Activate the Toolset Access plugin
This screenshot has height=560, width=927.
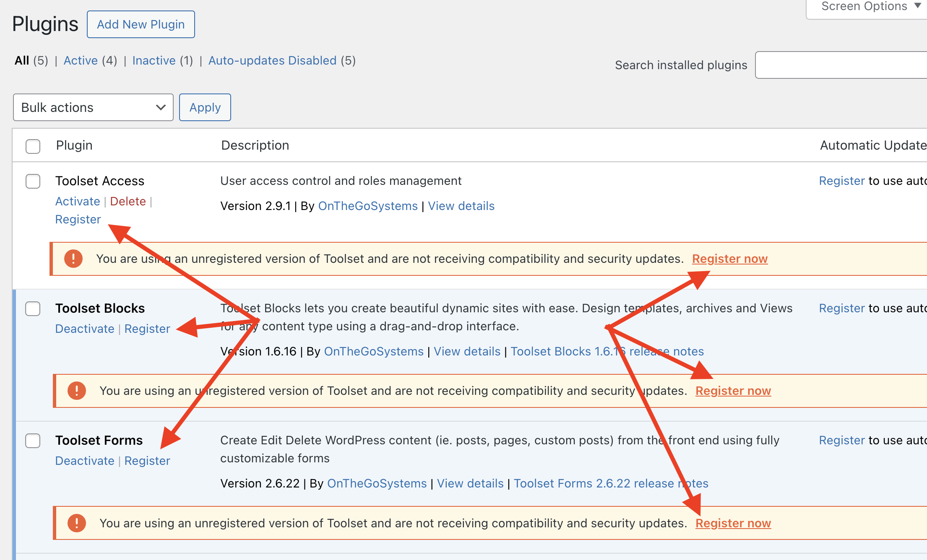click(x=78, y=202)
